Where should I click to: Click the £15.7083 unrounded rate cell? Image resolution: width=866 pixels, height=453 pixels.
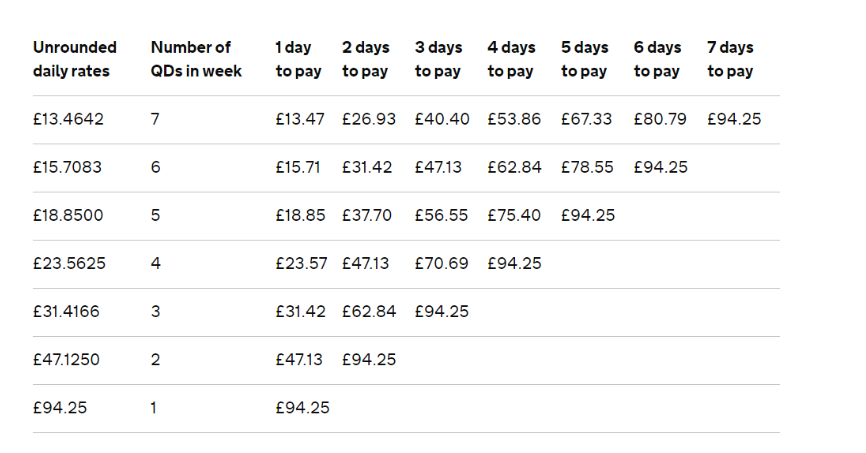coord(67,167)
